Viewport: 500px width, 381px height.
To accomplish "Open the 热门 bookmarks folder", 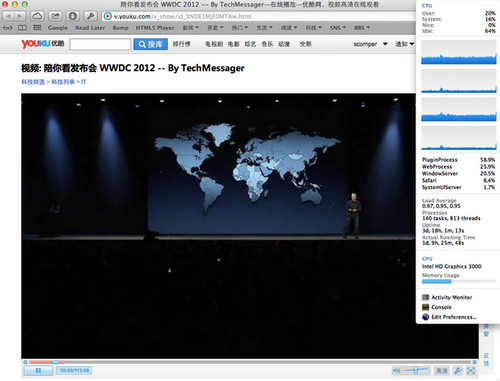I will [240, 28].
